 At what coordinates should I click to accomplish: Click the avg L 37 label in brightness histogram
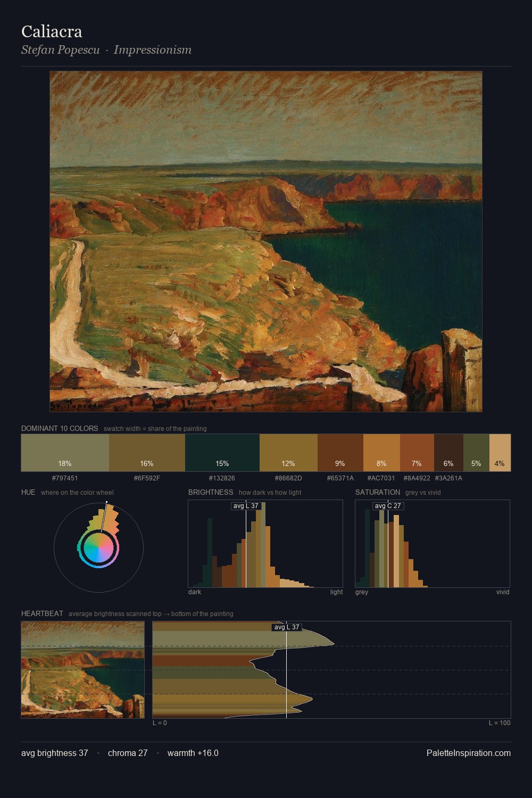(x=246, y=506)
